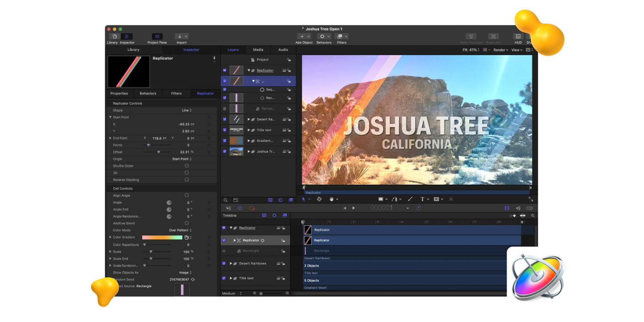Viewport: 644px width, 322px height.
Task: Enable the Align Angle checkbox
Action: (186, 195)
